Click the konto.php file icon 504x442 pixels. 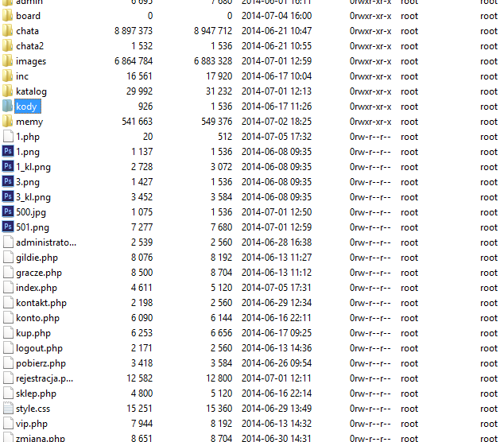click(x=8, y=318)
